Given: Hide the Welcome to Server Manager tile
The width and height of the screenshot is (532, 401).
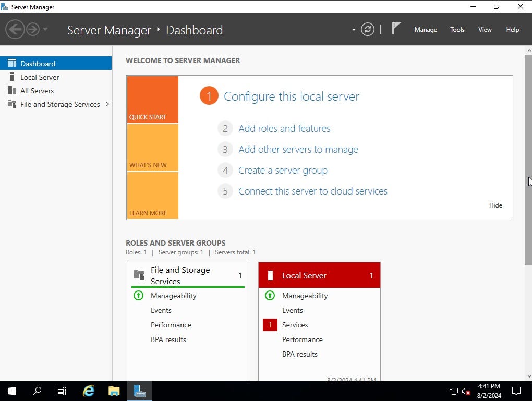Looking at the screenshot, I should click(495, 205).
